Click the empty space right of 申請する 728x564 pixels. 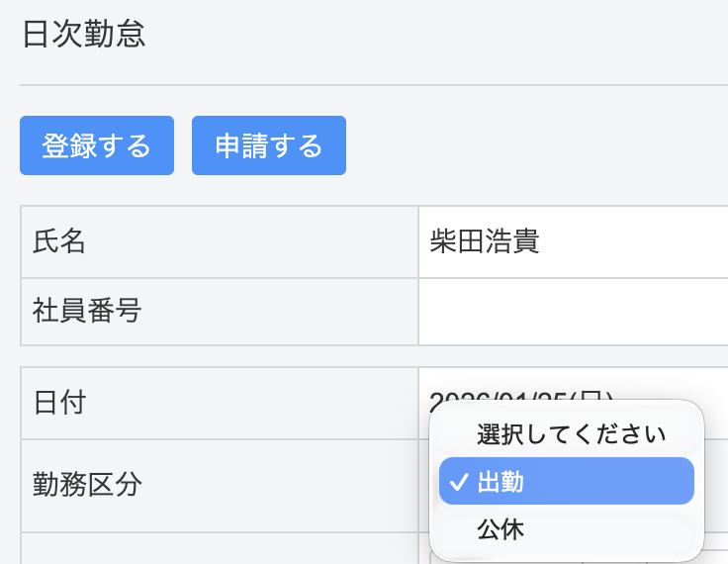(x=534, y=145)
